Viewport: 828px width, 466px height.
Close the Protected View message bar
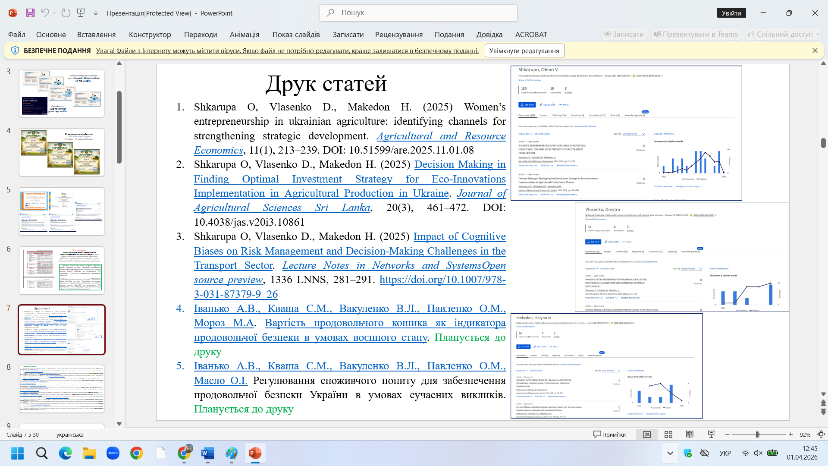(x=815, y=50)
